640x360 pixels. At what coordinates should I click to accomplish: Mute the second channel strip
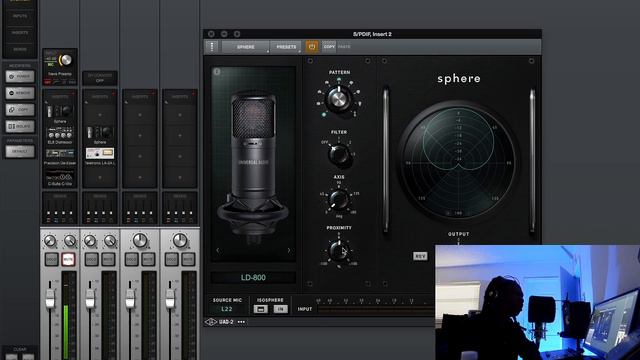108,260
